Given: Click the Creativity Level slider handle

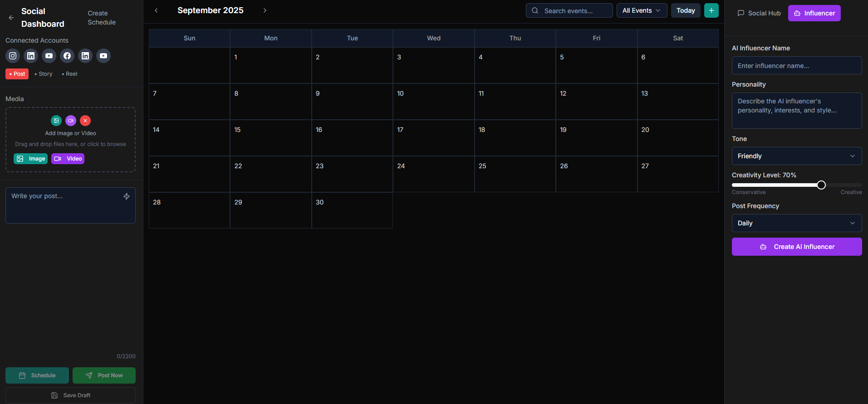Looking at the screenshot, I should click(821, 185).
